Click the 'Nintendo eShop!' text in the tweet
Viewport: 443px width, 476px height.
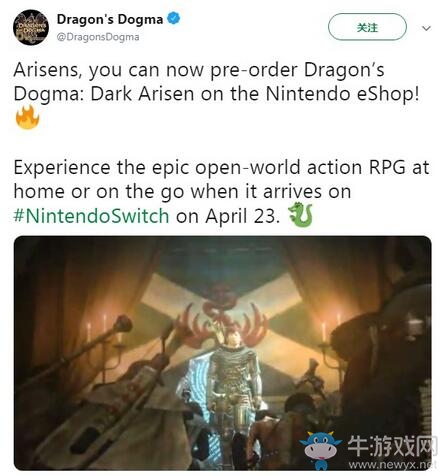click(x=342, y=94)
